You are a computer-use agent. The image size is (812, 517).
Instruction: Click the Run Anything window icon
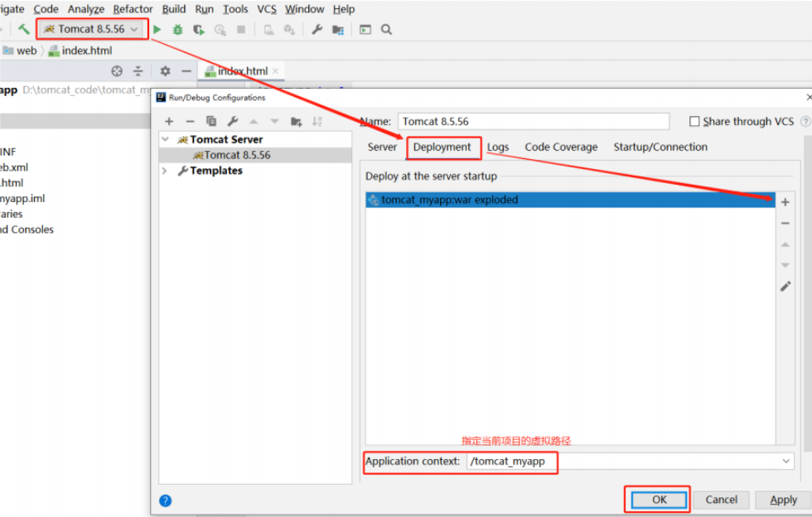365,30
